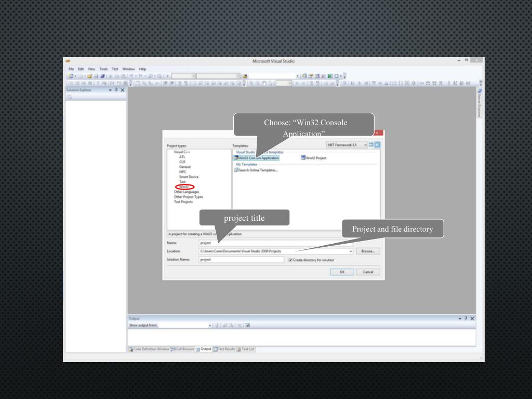Close the Output panel
The width and height of the screenshot is (532, 399).
(x=472, y=318)
